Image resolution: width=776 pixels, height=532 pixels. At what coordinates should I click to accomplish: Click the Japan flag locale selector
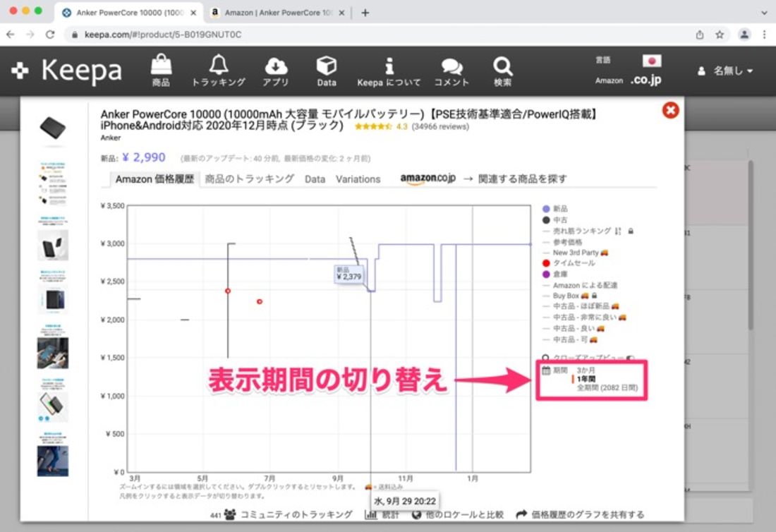click(652, 61)
